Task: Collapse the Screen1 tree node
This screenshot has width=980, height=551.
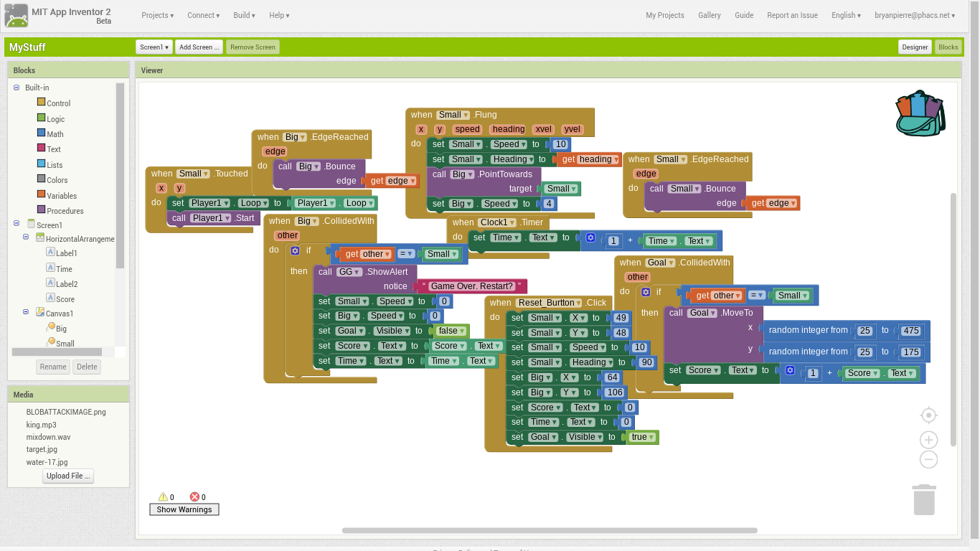Action: (x=17, y=225)
